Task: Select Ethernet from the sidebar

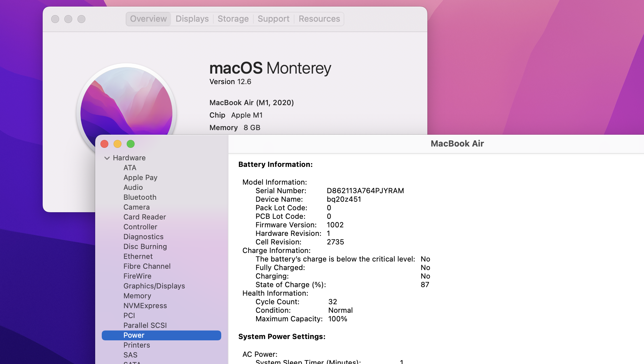Action: [x=138, y=256]
